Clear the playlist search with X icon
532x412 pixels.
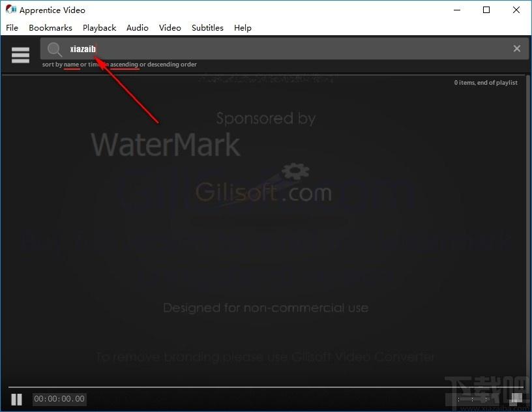coord(517,48)
